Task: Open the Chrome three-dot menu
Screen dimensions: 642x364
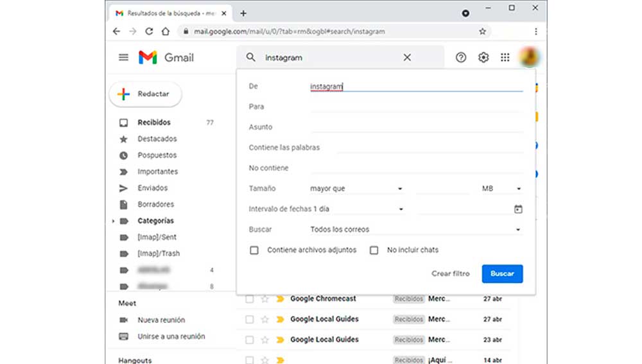Action: click(x=535, y=31)
